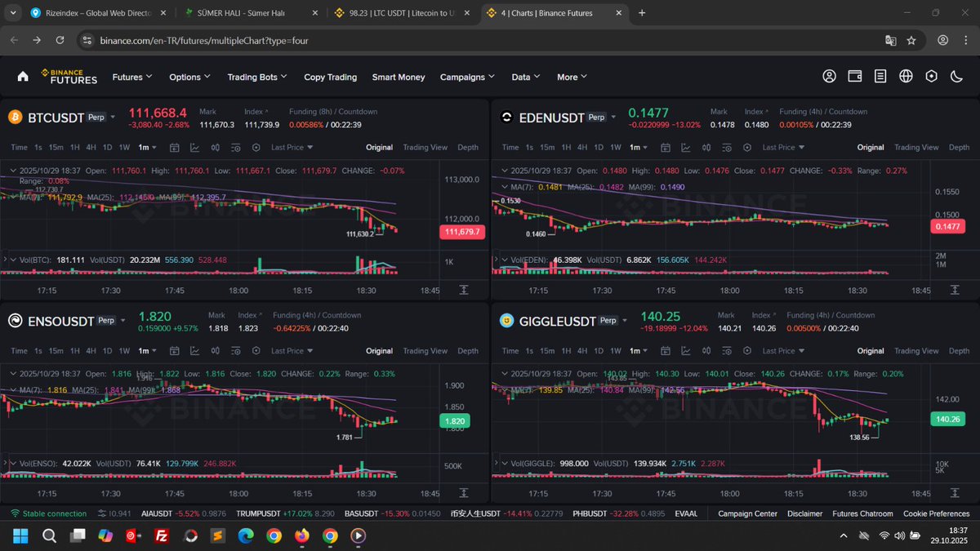Screen dimensions: 980x551
Task: Open the Campaigns menu
Action: pyautogui.click(x=467, y=77)
